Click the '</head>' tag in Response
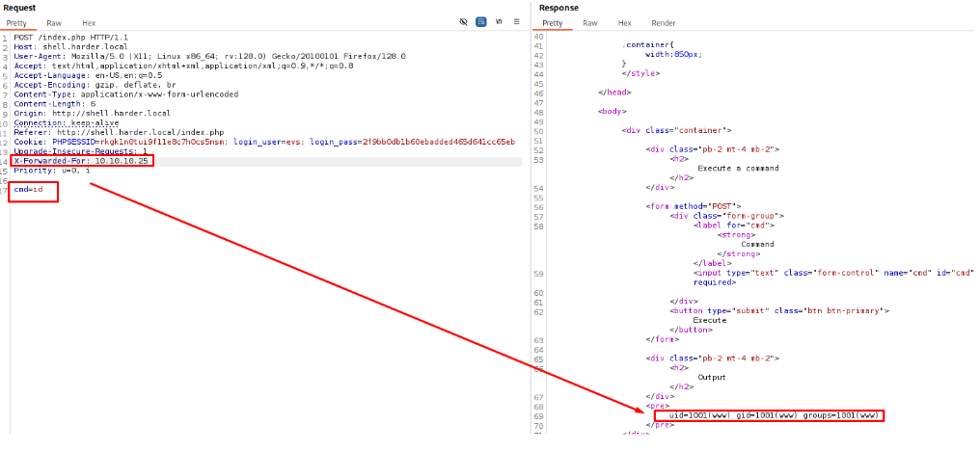980x451 pixels. (x=615, y=93)
